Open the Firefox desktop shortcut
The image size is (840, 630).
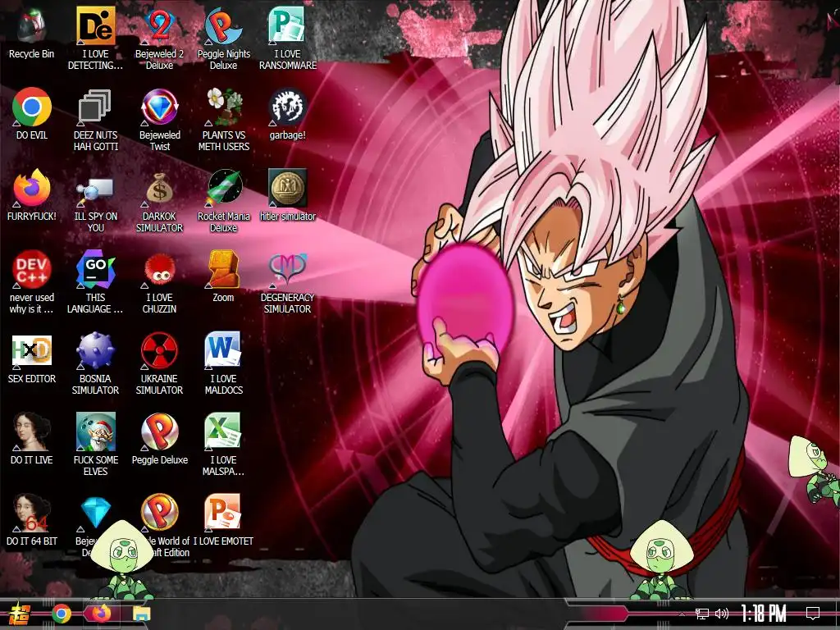[32, 195]
